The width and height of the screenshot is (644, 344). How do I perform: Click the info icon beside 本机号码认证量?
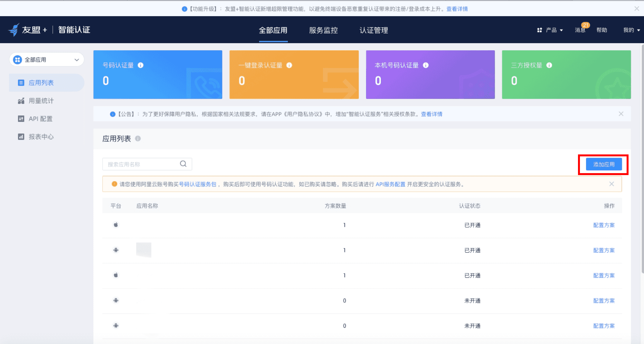pos(426,65)
